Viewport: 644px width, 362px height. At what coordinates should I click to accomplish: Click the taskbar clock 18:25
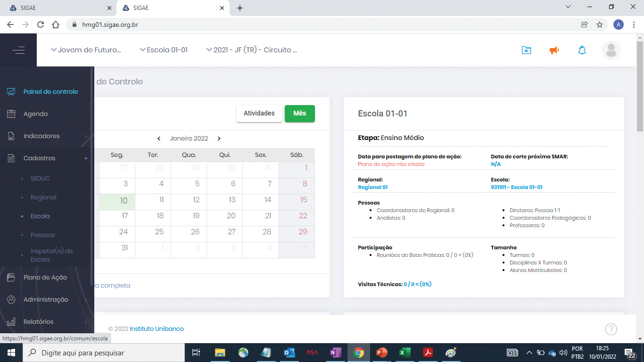click(x=602, y=349)
